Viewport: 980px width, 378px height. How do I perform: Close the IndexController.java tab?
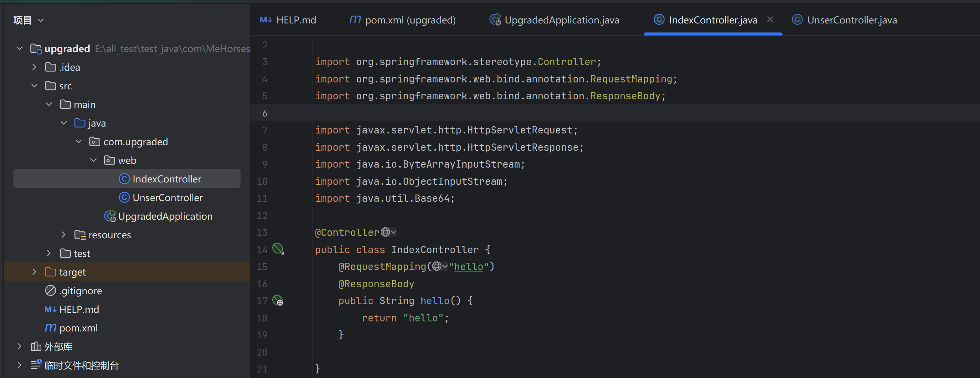769,19
